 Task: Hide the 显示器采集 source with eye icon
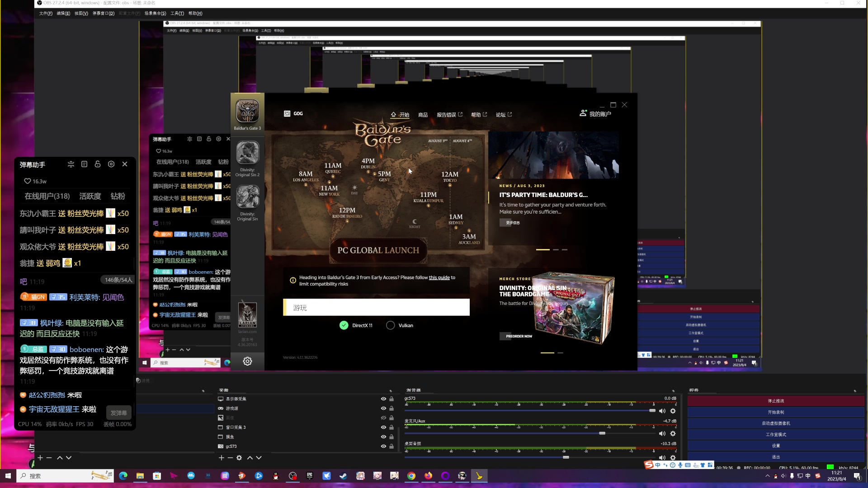pos(383,399)
